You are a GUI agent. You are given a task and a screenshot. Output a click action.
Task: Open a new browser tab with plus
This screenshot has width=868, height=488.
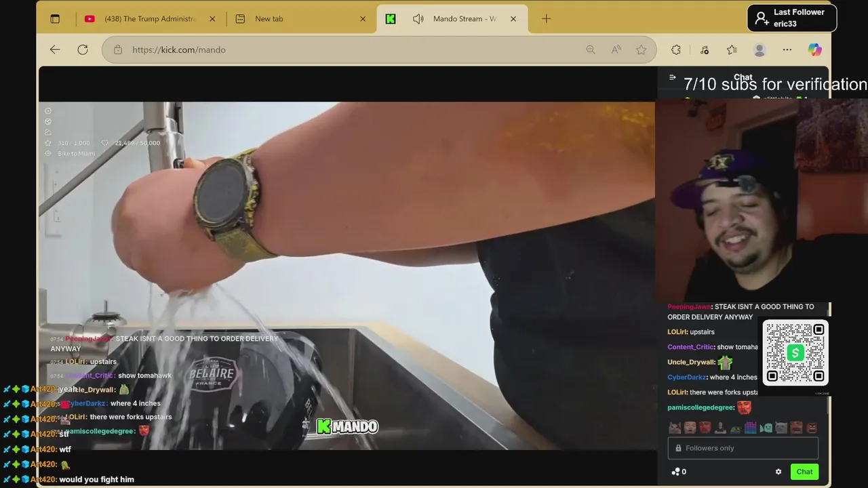pos(547,19)
